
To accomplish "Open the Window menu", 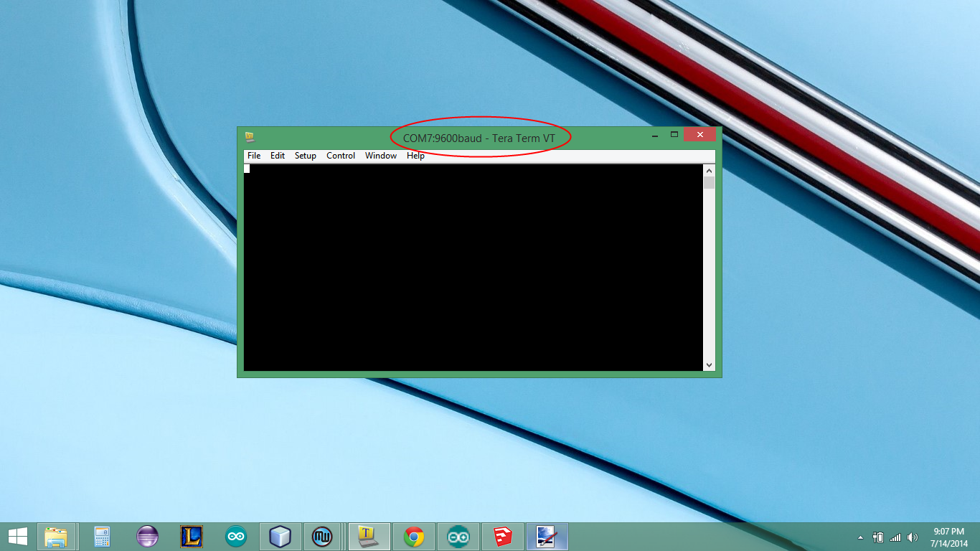I will coord(381,156).
